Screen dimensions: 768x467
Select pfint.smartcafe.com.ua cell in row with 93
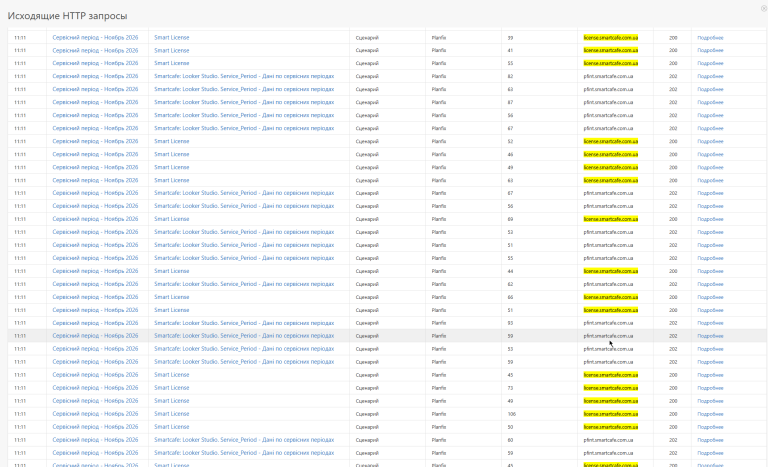(x=608, y=323)
